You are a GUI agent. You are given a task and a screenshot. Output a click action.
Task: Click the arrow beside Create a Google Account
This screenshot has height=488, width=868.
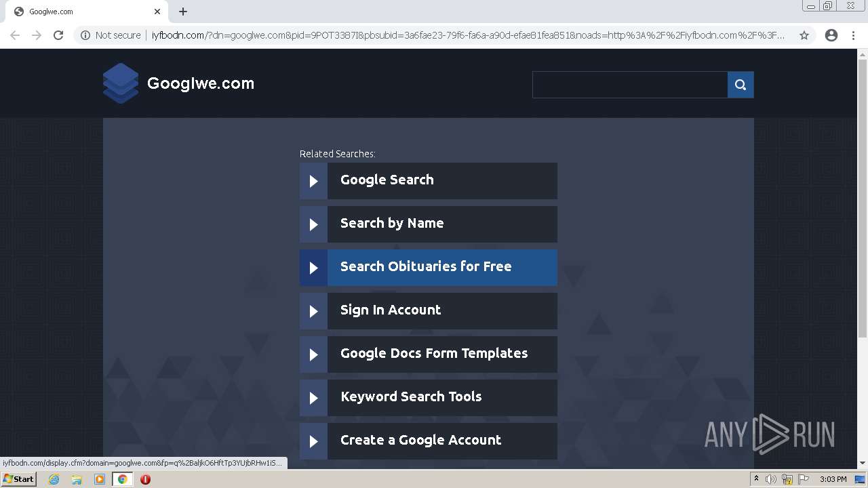(313, 441)
